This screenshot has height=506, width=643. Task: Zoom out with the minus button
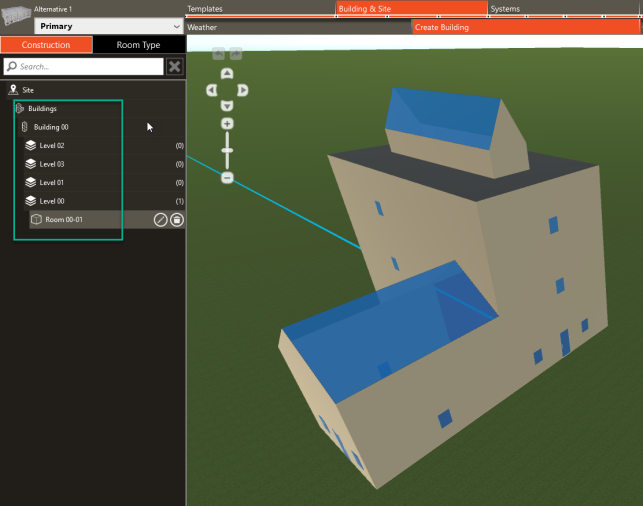227,177
